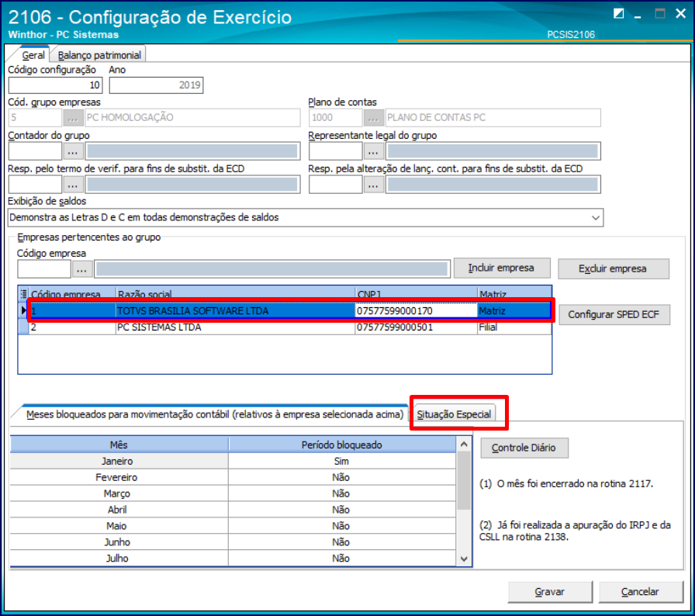
Task: Switch to the Geral tab
Action: pos(33,55)
